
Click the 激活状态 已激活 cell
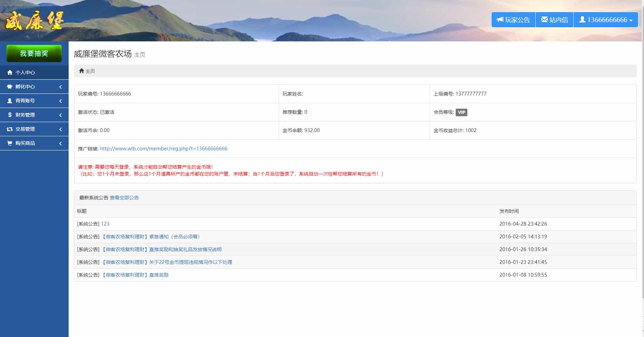[176, 112]
